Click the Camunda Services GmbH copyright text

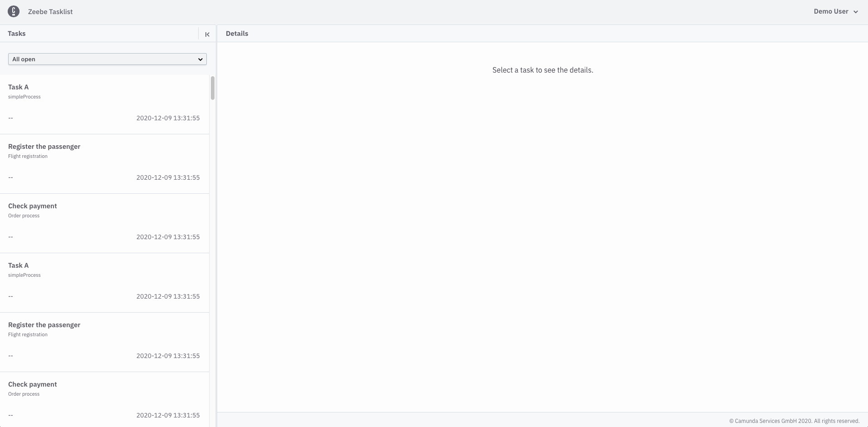click(x=794, y=421)
